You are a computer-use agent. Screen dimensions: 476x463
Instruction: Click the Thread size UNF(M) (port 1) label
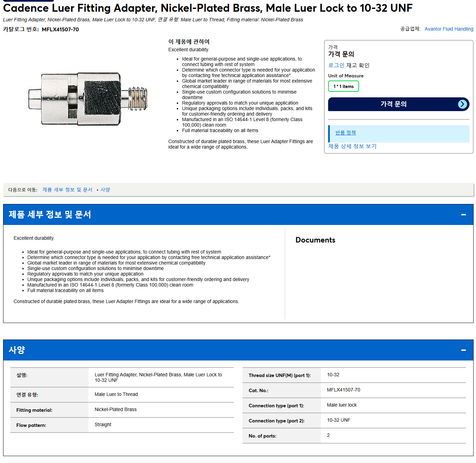tap(280, 376)
